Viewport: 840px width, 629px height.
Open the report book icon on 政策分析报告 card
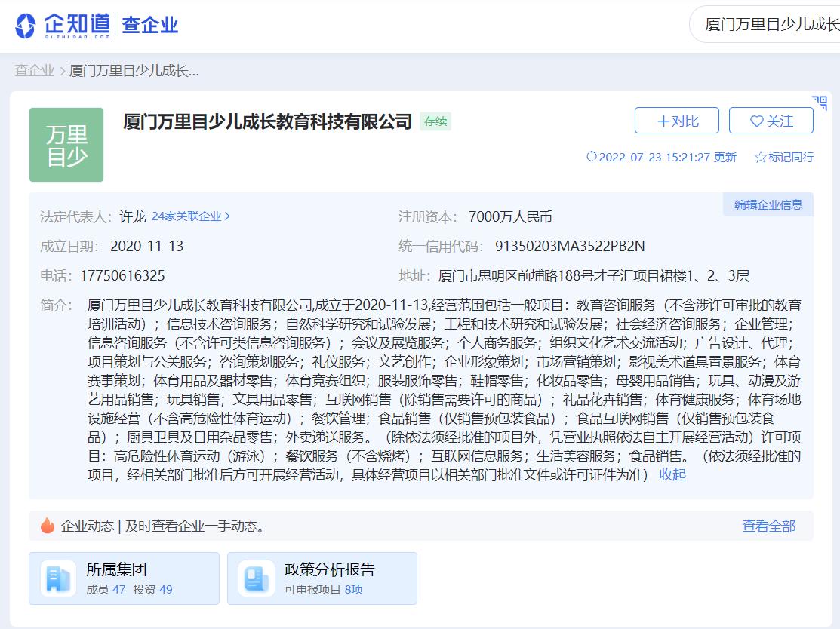(x=255, y=577)
